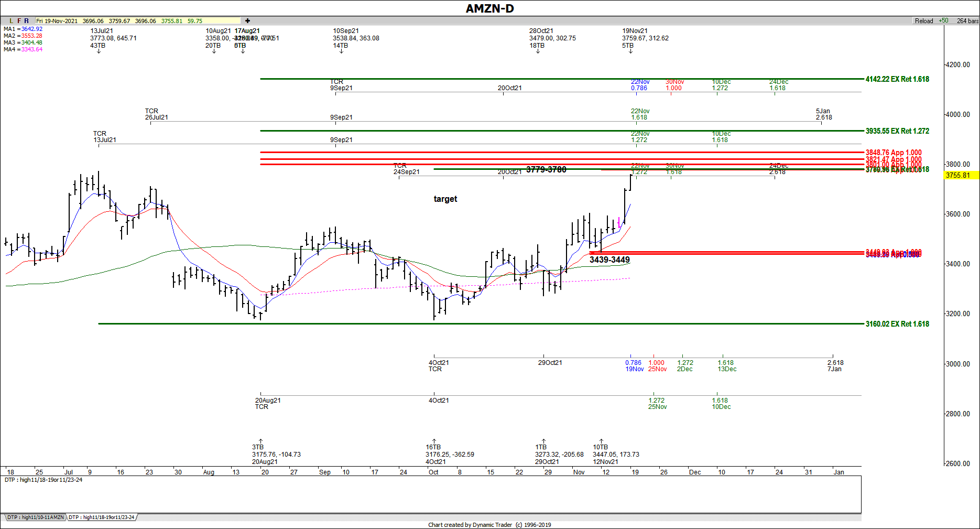Click the 4200.00 price axis label
The image size is (980, 529).
(957, 64)
